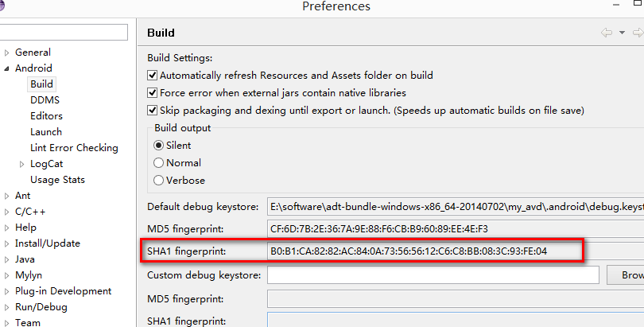The height and width of the screenshot is (327, 644).
Task: Expand the LogCat subcategory
Action: [21, 165]
